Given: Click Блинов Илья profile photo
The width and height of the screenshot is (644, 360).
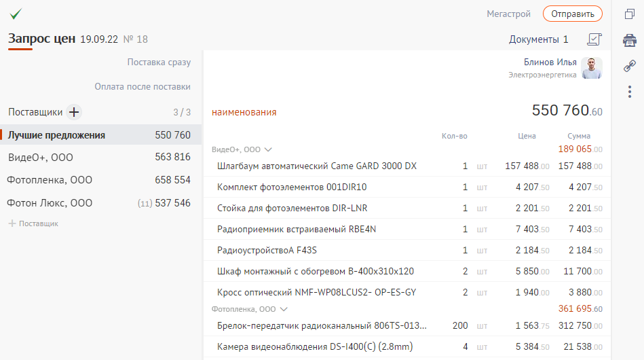Looking at the screenshot, I should pos(591,68).
